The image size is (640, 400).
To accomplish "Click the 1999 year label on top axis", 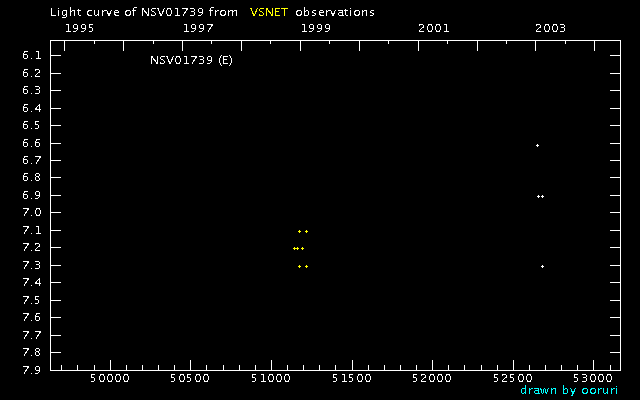I will coord(315,28).
